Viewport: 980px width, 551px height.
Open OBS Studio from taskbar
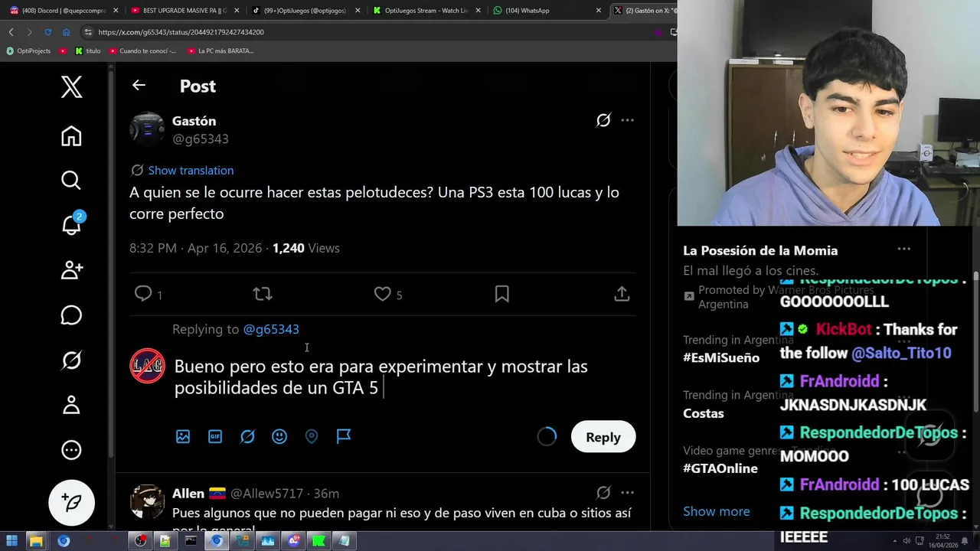tap(140, 541)
